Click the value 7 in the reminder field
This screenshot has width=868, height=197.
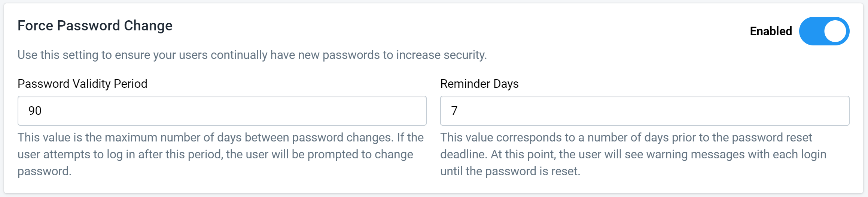point(454,111)
